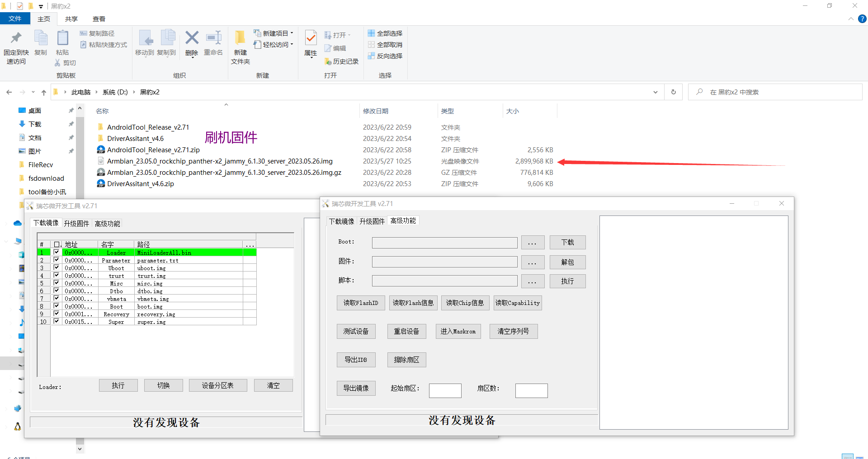Toggle the vbmeta row checkbox
868x459 pixels.
tap(57, 298)
